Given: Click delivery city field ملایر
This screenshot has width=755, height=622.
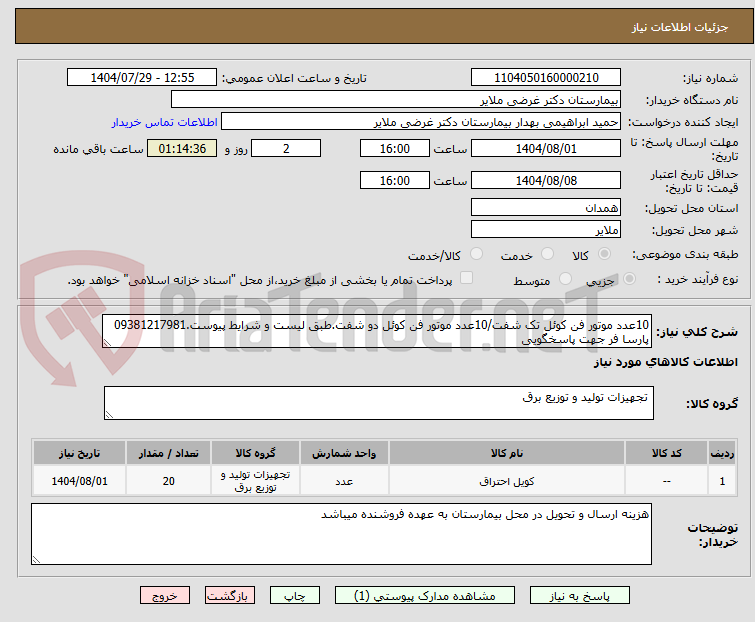Looking at the screenshot, I should [x=546, y=230].
